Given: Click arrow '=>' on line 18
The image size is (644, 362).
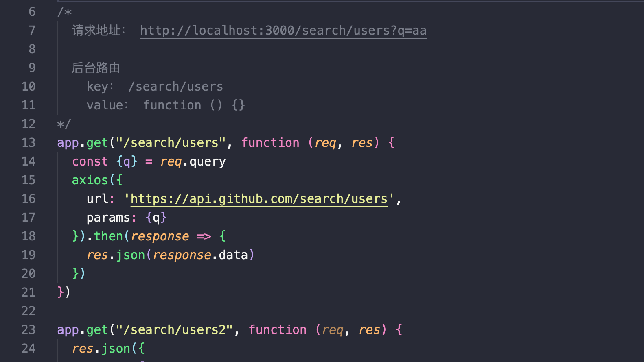Looking at the screenshot, I should click(204, 236).
